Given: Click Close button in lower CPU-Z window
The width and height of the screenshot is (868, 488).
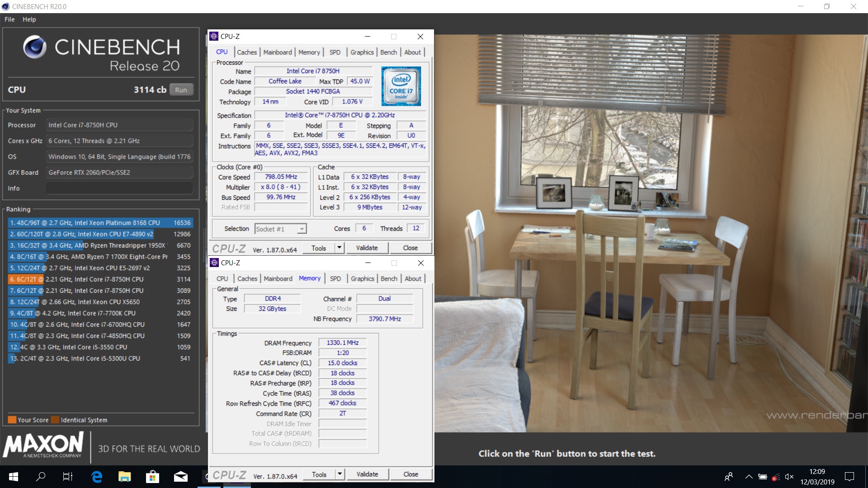Looking at the screenshot, I should (411, 474).
